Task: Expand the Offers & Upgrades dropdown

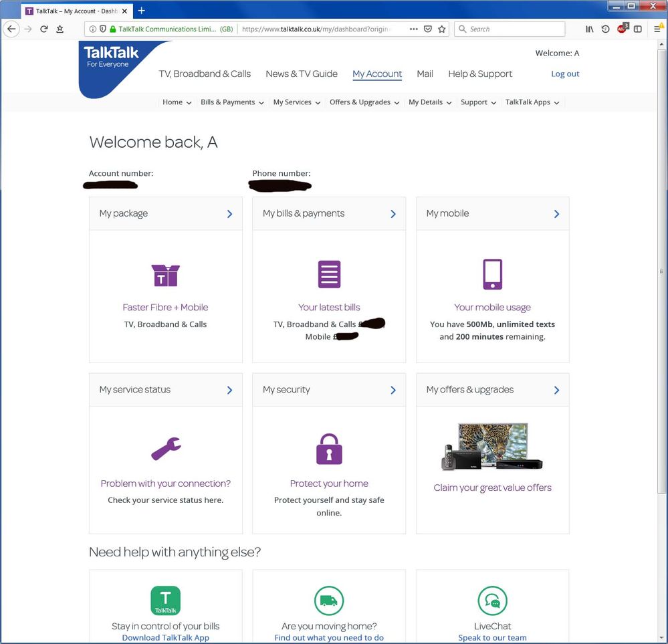Action: pos(364,102)
